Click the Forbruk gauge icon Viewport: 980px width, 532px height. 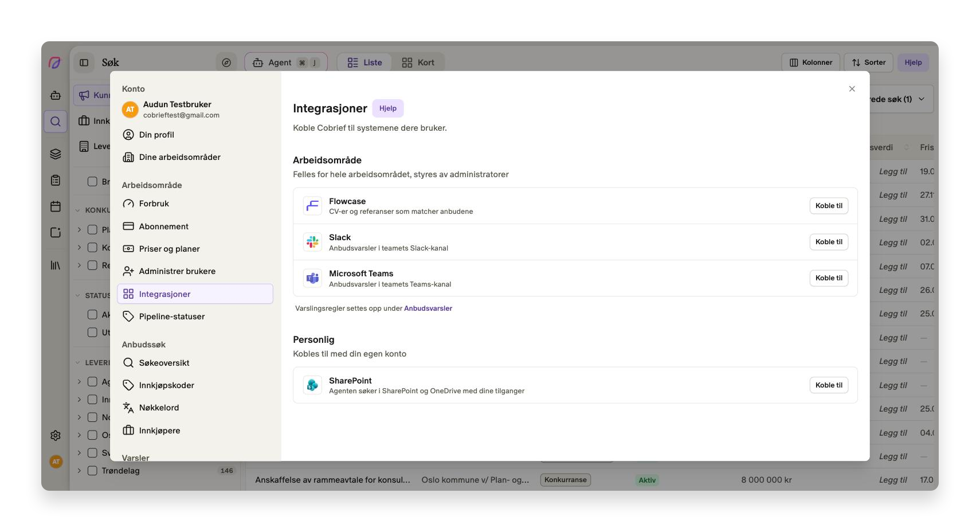[x=128, y=204]
